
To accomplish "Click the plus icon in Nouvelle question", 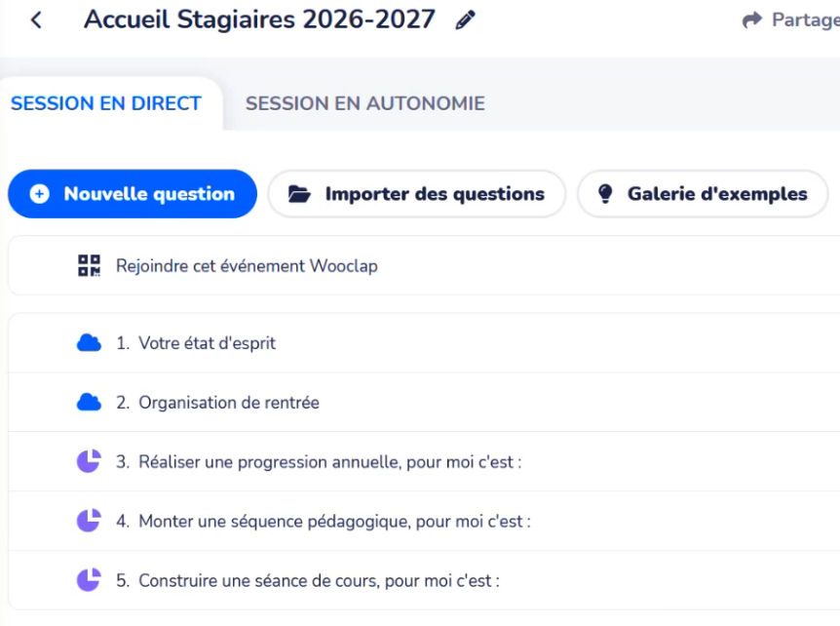I will [x=40, y=193].
